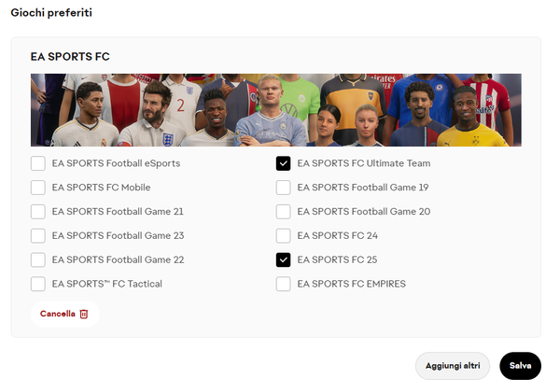560x392 pixels.
Task: Check EA SPORTS Football Game 22
Action: pos(38,259)
